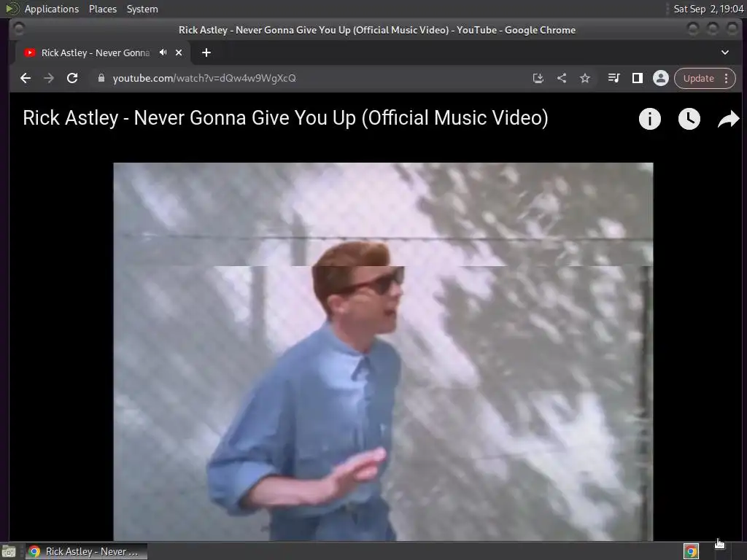Image resolution: width=747 pixels, height=560 pixels.
Task: Click the window menu button in title bar
Action: click(18, 29)
